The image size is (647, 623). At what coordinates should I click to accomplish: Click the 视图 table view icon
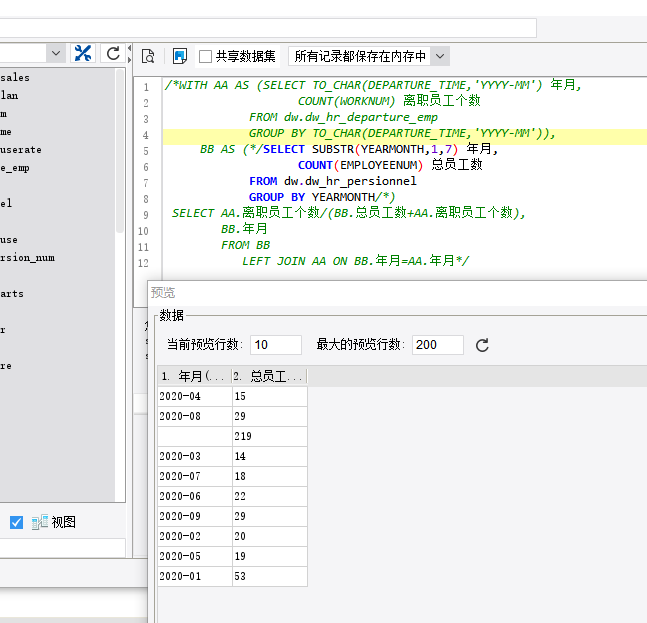click(x=40, y=522)
